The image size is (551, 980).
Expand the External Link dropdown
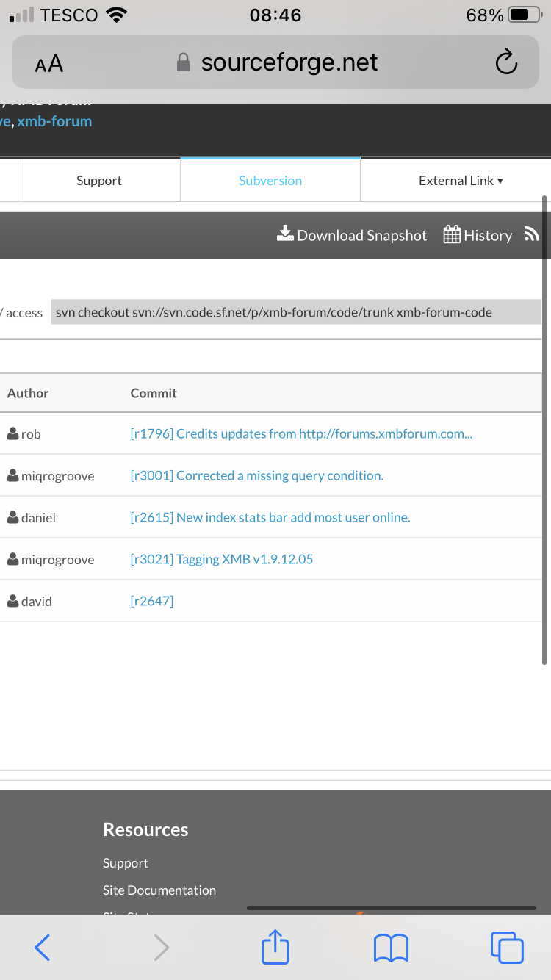[461, 181]
